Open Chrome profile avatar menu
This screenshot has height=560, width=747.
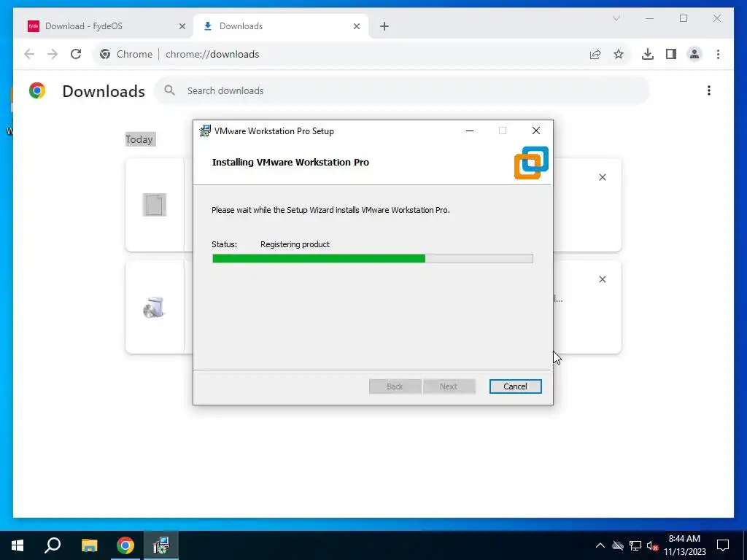click(694, 54)
